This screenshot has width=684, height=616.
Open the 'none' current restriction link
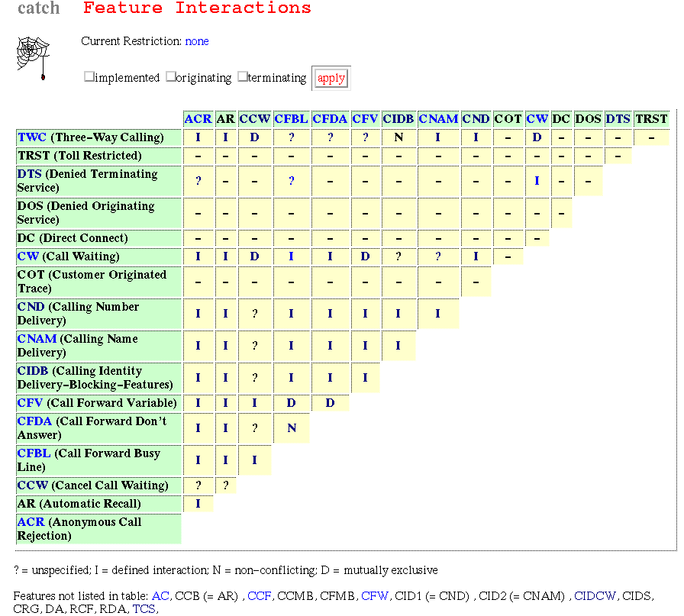tap(197, 41)
